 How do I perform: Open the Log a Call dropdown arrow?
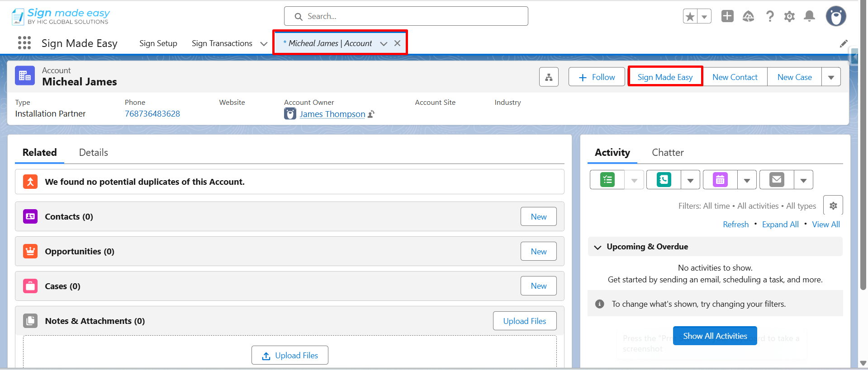coord(690,180)
